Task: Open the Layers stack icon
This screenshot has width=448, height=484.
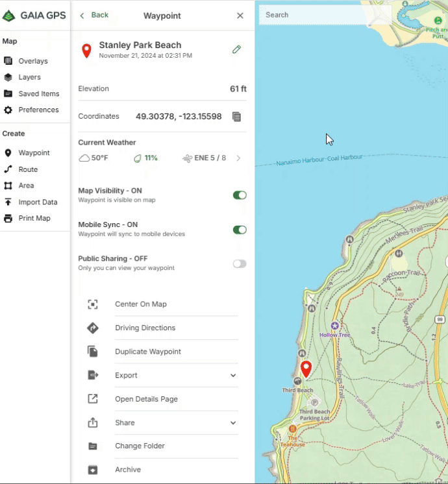Action: [8, 77]
